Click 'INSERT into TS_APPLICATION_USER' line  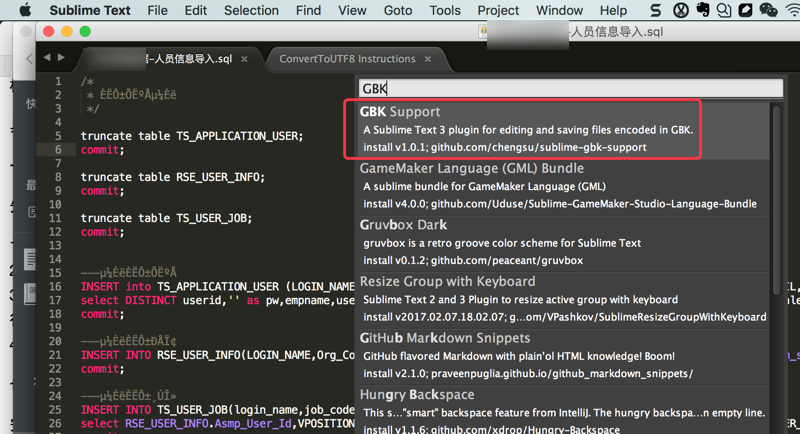(217, 287)
